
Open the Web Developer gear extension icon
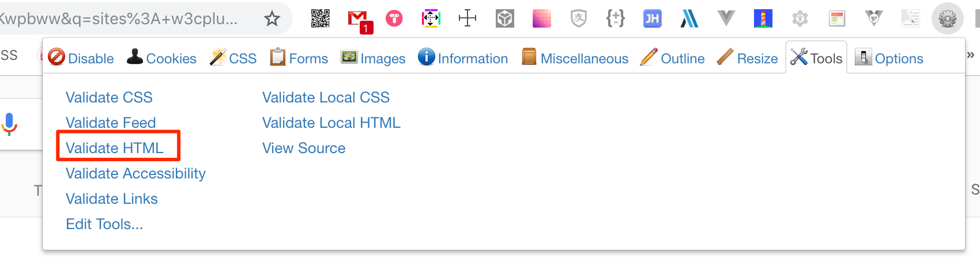point(948,19)
